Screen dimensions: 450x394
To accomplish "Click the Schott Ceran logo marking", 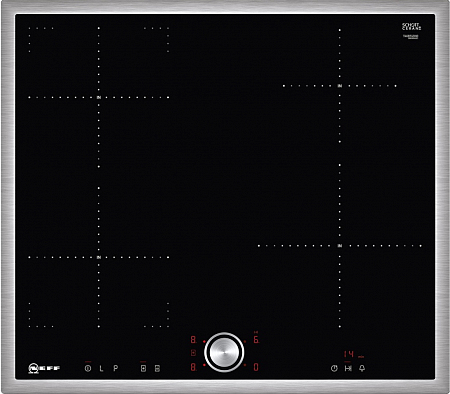I will tap(411, 27).
